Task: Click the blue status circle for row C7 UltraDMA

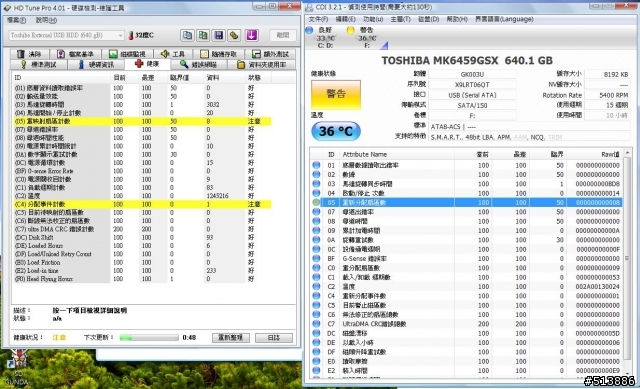Action: [x=316, y=324]
